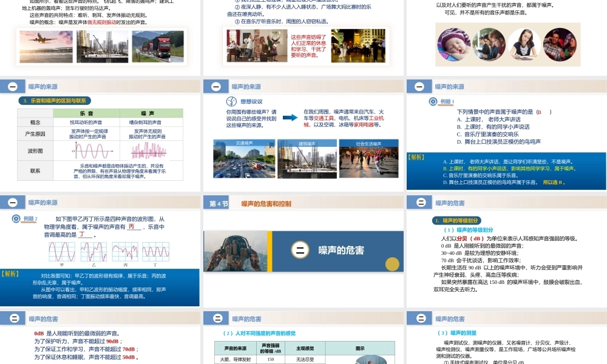Image resolution: width=607 pixels, height=364 pixels.
Task: Select the circular photo of moviegoers
Action: point(560,44)
